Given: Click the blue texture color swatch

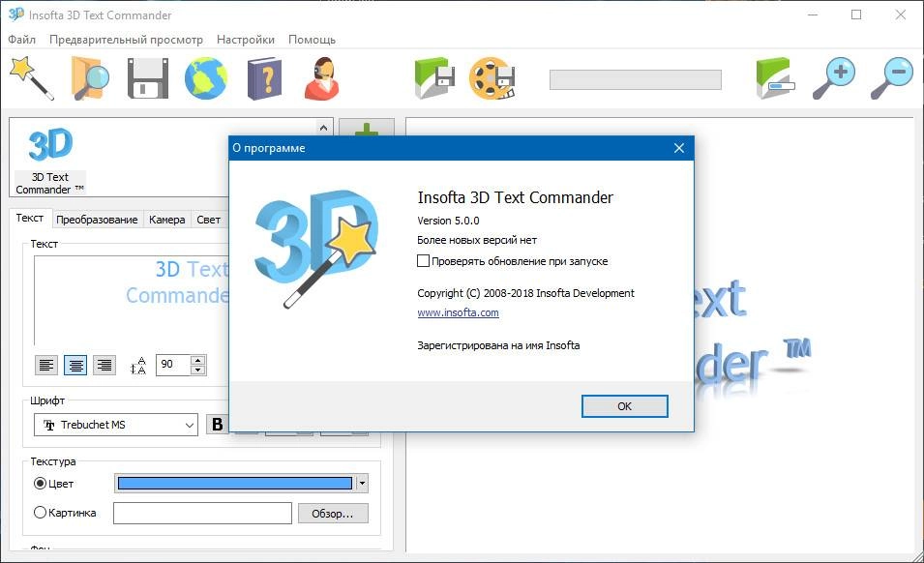Looking at the screenshot, I should [x=235, y=484].
